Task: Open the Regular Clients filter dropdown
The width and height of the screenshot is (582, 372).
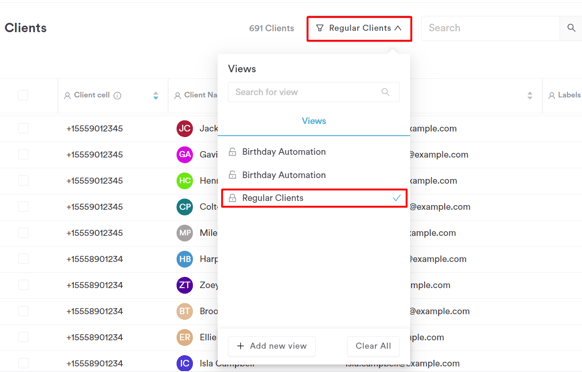Action: pos(359,28)
